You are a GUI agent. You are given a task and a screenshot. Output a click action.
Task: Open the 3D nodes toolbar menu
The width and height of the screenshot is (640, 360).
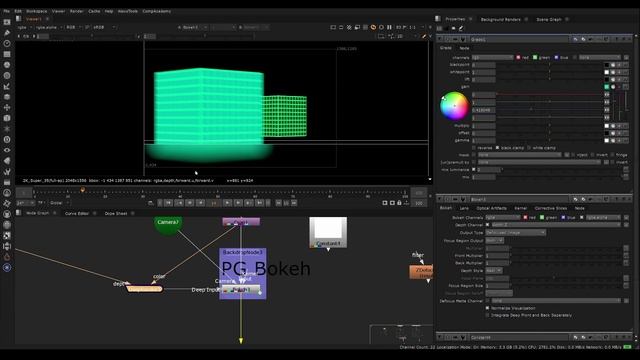click(7, 118)
